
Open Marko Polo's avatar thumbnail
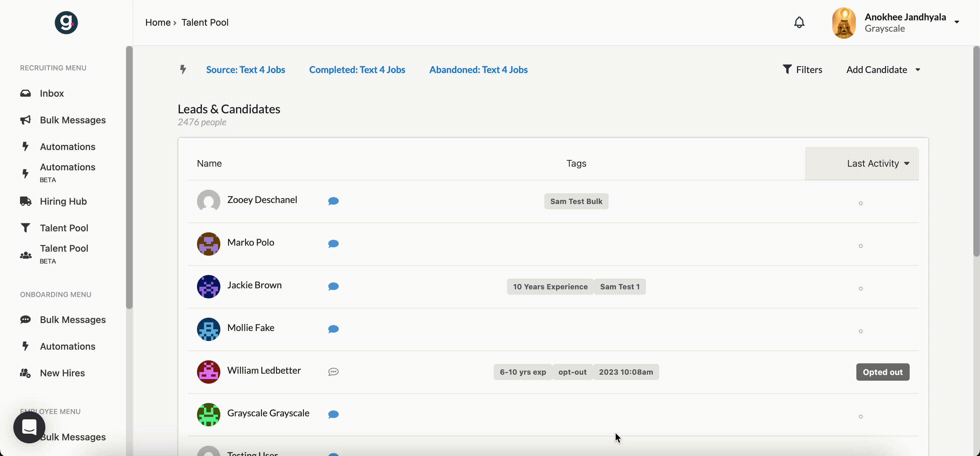coord(208,244)
